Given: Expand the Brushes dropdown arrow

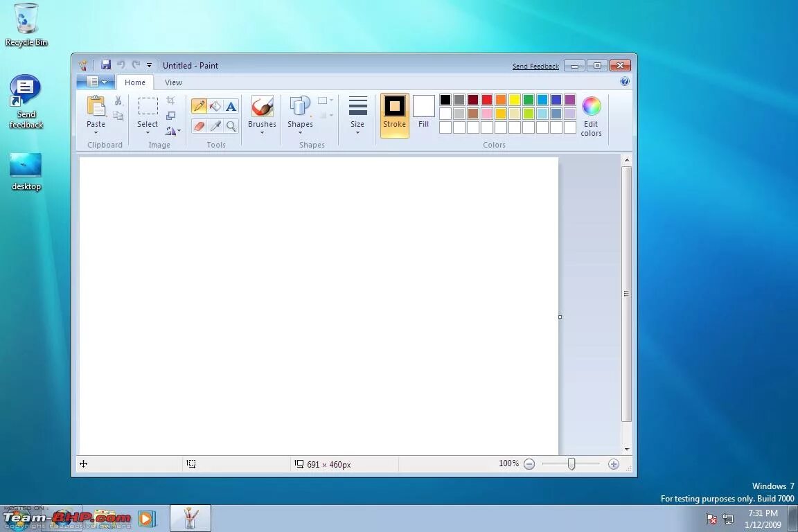Looking at the screenshot, I should click(x=262, y=134).
